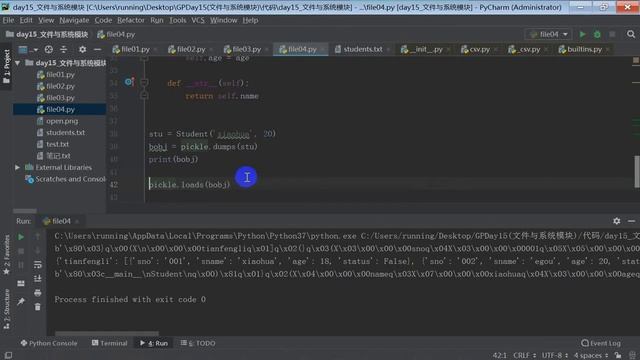
Task: Open the VCS menu
Action: click(198, 20)
